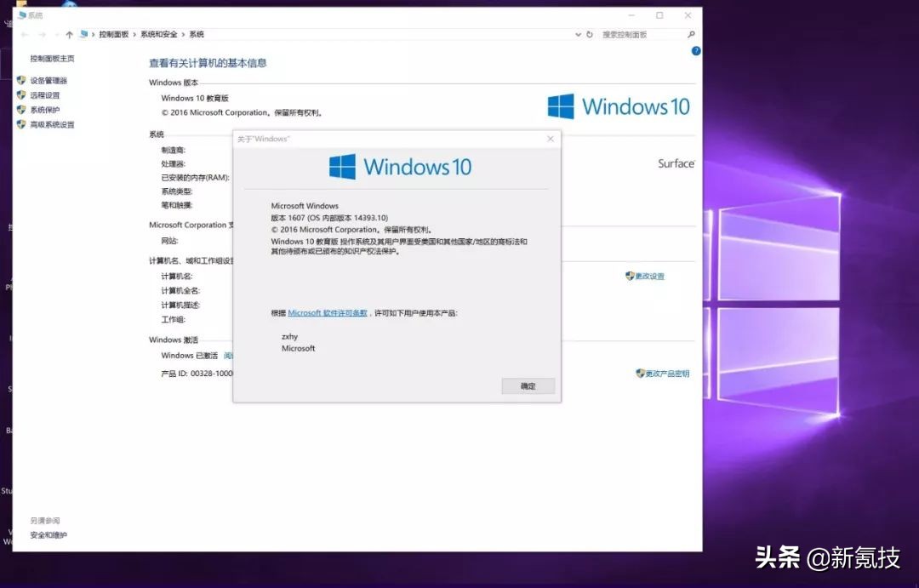
Task: Open the help question-mark icon
Action: pos(695,52)
